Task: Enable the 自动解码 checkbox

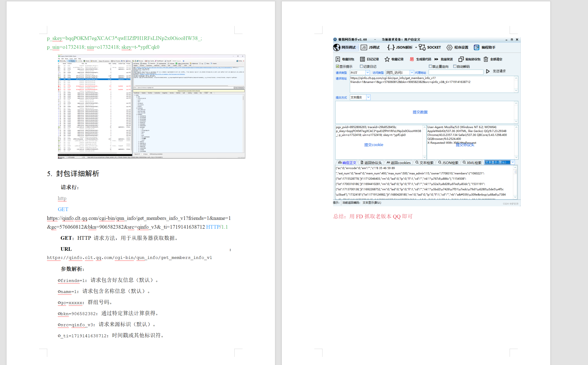Action: click(455, 66)
